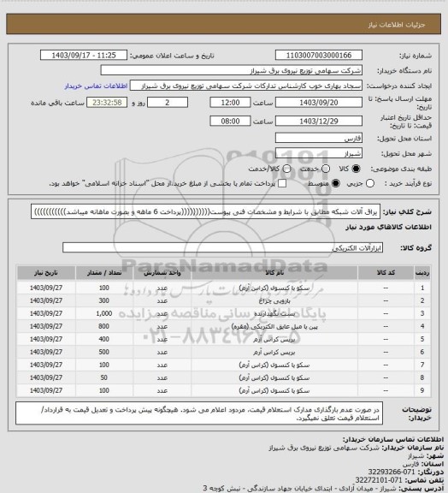This screenshot has width=448, height=493.
Task: Select the خدمت radio button
Action: (326, 169)
